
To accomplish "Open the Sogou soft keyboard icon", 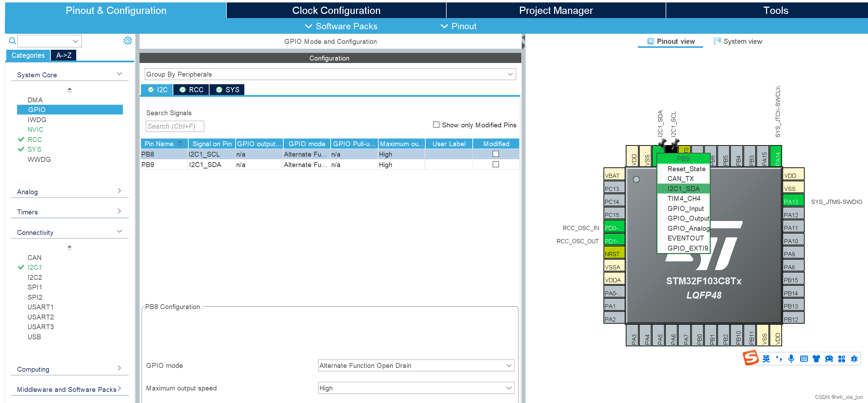I will [x=804, y=359].
